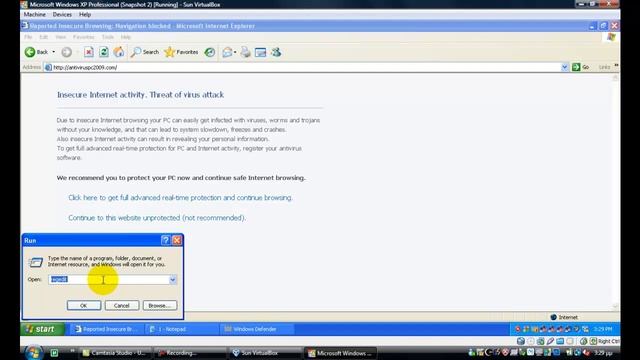This screenshot has height=360, width=640.
Task: Open Internet Explorer Edit menu
Action: pos(44,37)
